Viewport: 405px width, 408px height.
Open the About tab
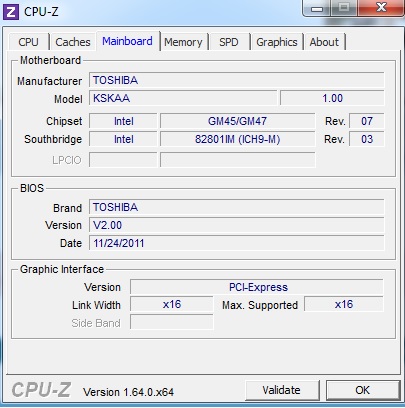[x=324, y=42]
